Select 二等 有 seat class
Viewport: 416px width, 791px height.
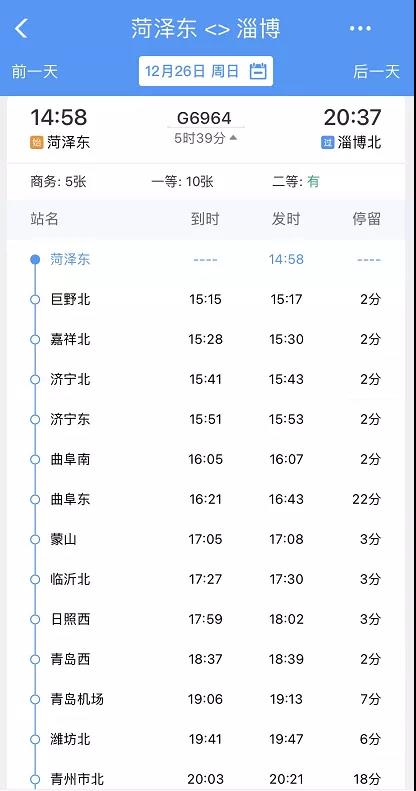(x=296, y=182)
